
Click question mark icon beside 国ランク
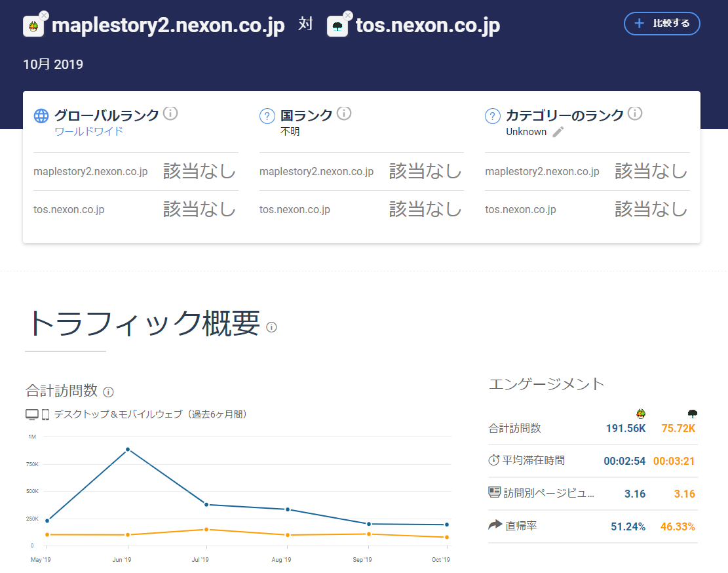coord(267,115)
